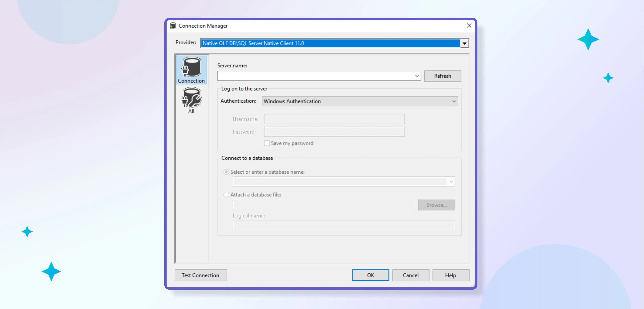Click the Browse database file button
The height and width of the screenshot is (309, 644).
(x=437, y=205)
